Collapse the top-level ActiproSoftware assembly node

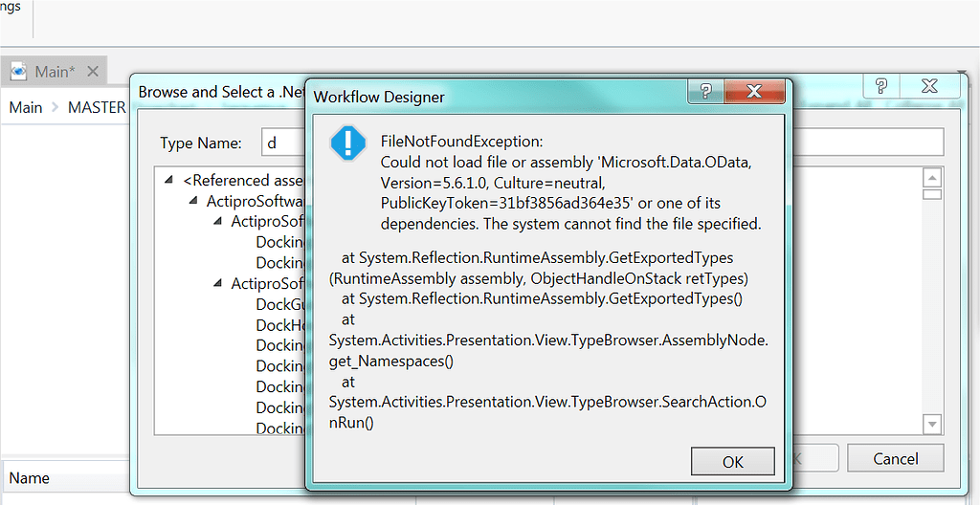pos(193,201)
